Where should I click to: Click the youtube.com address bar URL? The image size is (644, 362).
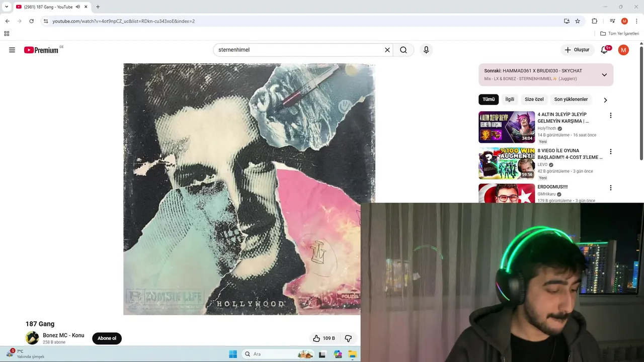point(124,21)
